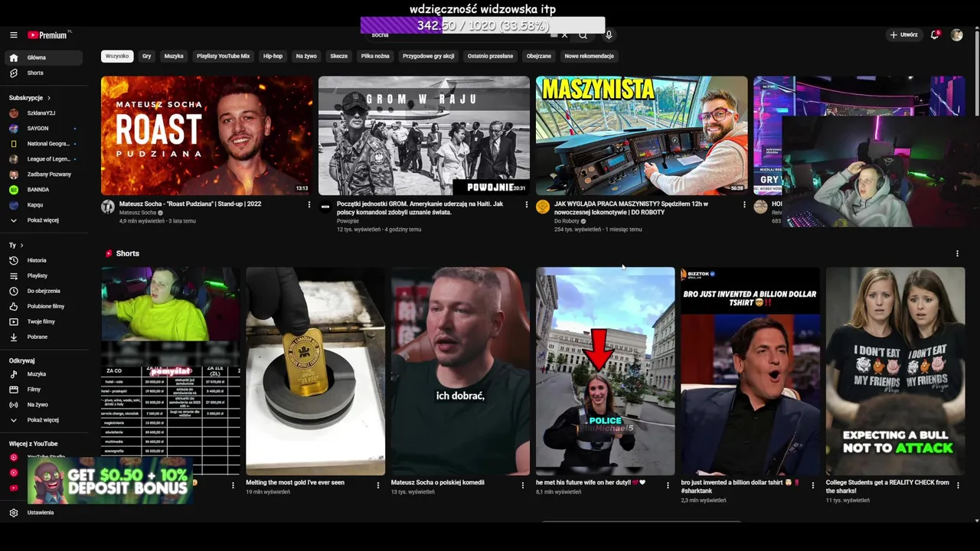Select the Piłka nożna filter chip
The image size is (980, 551).
point(375,56)
